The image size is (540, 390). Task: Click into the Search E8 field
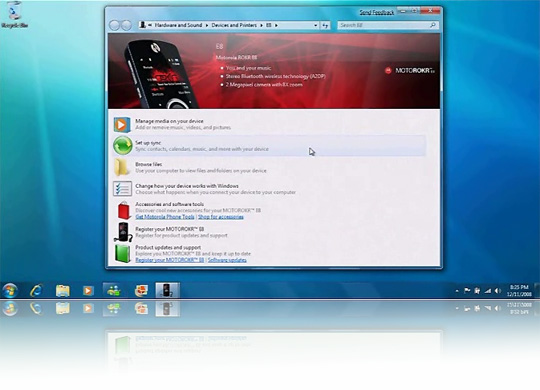[x=384, y=25]
